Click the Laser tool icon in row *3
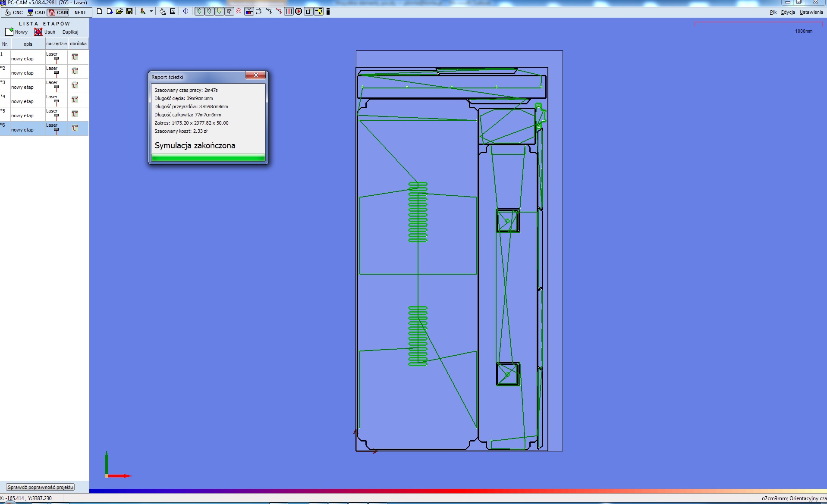 click(x=56, y=88)
